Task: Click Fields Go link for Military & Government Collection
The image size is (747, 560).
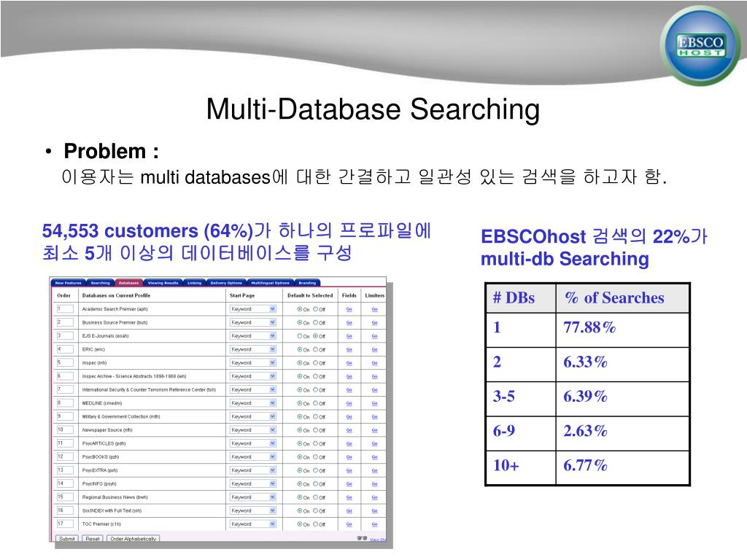Action: point(349,416)
